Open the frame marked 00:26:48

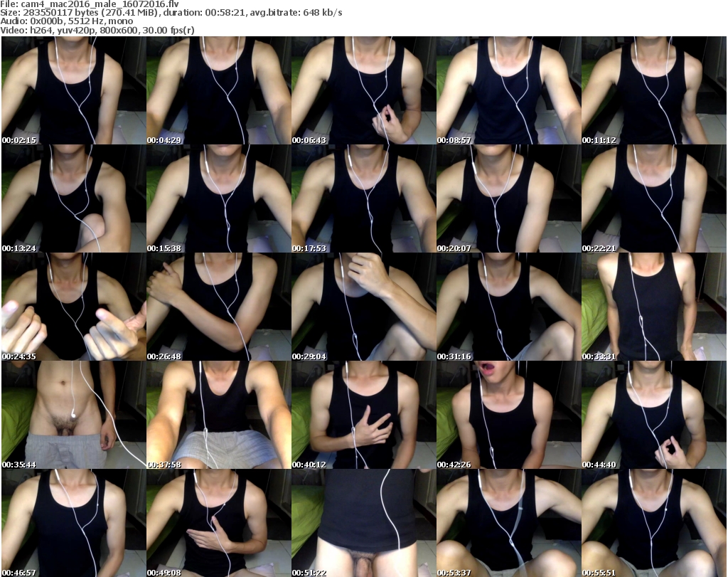219,307
